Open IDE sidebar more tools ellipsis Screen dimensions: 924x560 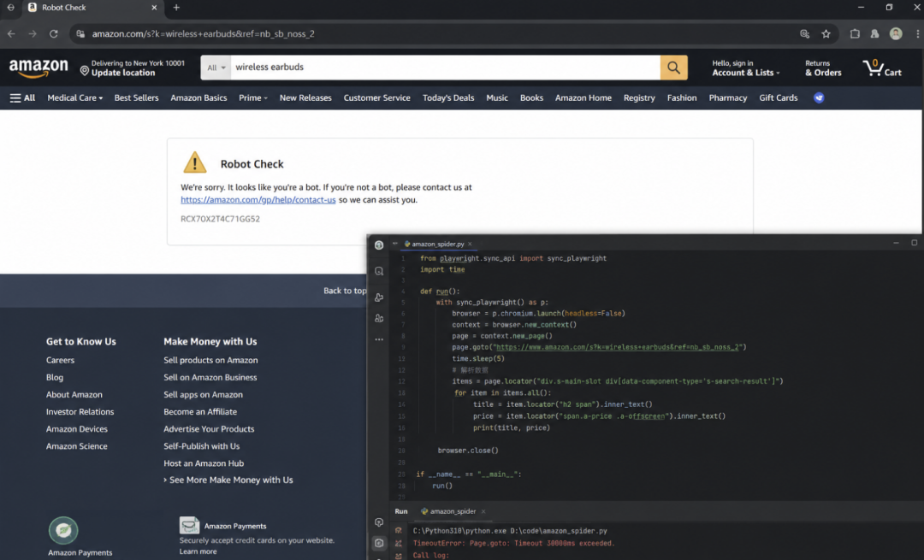[379, 339]
